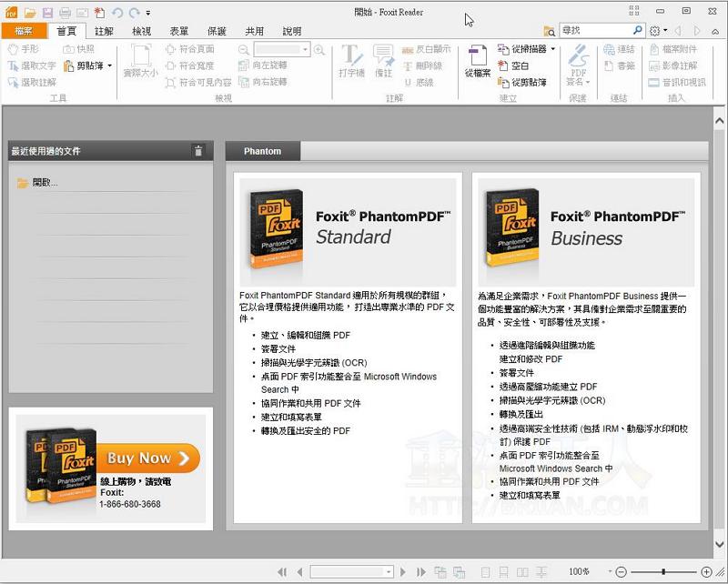Screen dimensions: 728x584
Task: Click the Buy Now button
Action: (x=148, y=458)
